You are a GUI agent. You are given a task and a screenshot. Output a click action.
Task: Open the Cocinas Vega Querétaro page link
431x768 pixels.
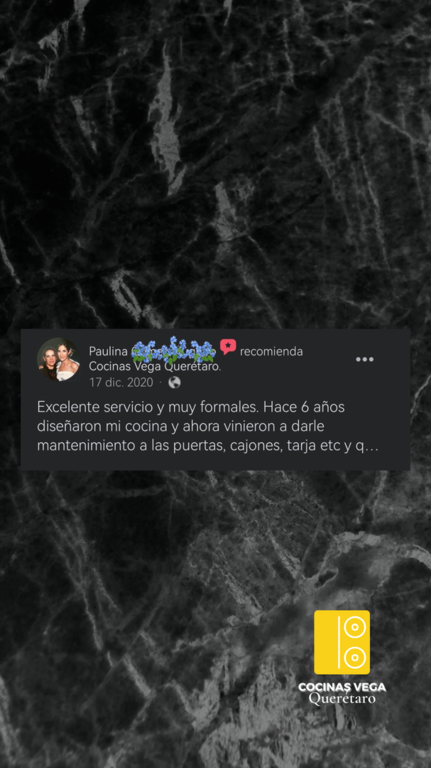coord(155,366)
